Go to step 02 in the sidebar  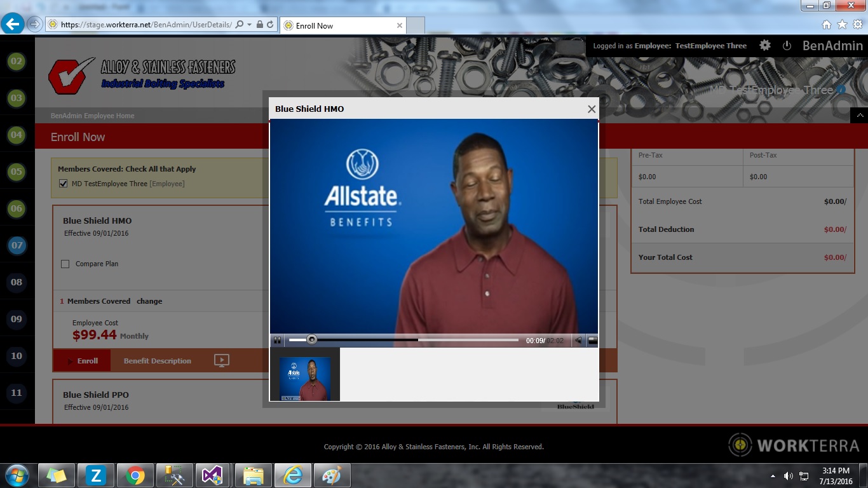click(x=17, y=62)
